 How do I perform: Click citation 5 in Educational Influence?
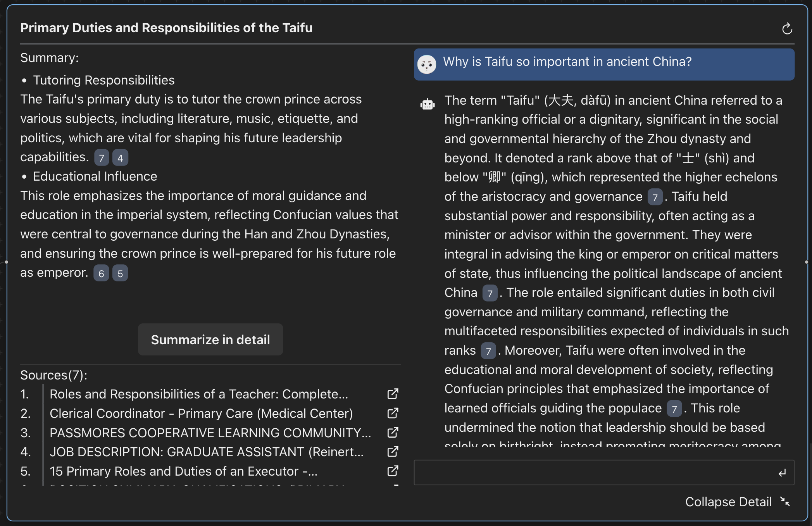pyautogui.click(x=120, y=273)
